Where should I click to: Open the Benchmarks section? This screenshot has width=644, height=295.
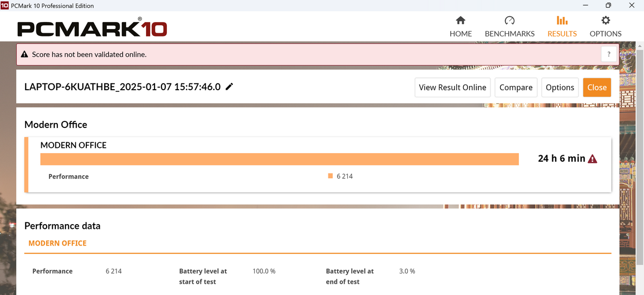[509, 26]
